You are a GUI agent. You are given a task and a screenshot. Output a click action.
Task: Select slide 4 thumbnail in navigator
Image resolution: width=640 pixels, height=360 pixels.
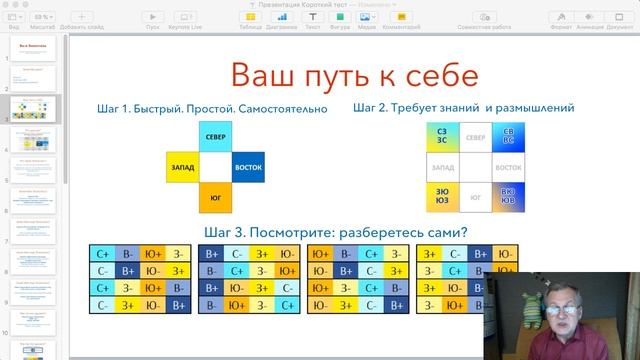(33, 140)
